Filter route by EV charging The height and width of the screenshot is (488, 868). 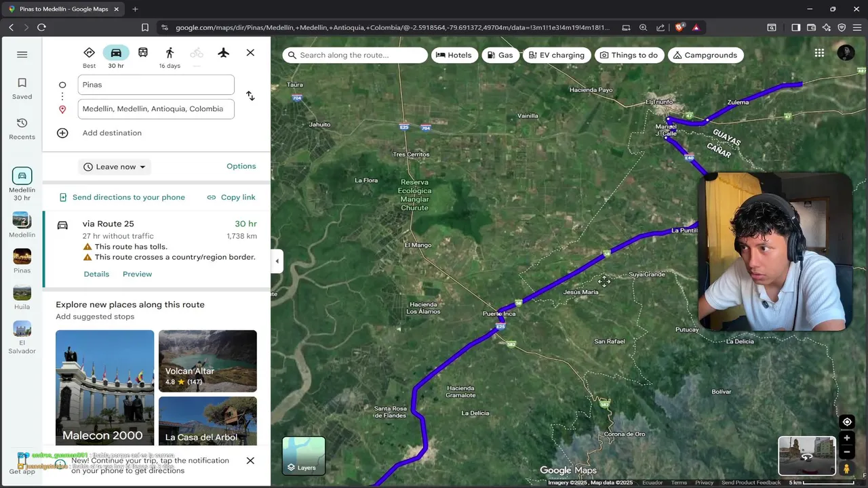557,55
